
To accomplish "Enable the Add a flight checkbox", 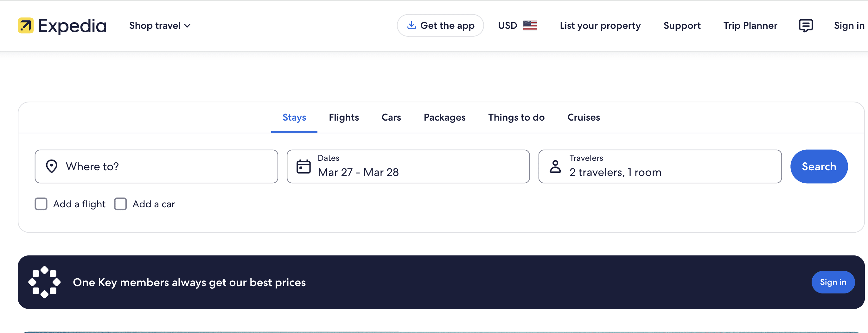I will 41,204.
